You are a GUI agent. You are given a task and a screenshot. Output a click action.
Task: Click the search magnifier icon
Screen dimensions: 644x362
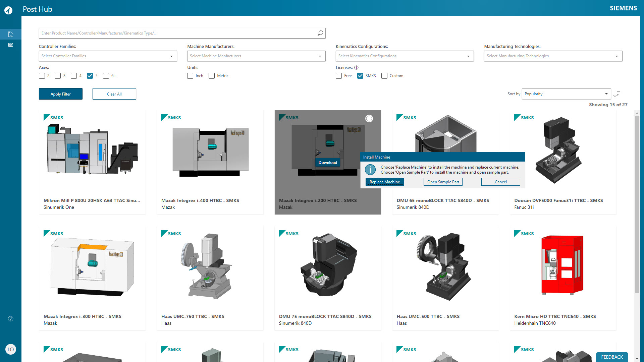tap(320, 33)
